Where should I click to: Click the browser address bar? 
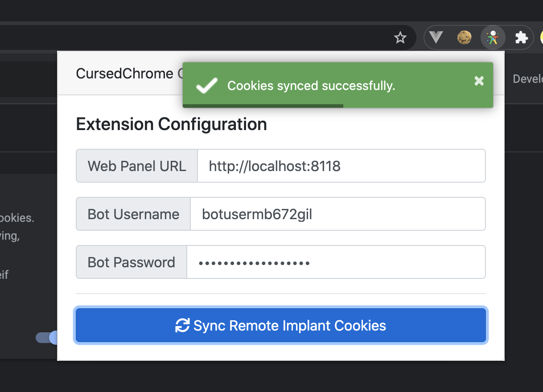pyautogui.click(x=196, y=38)
